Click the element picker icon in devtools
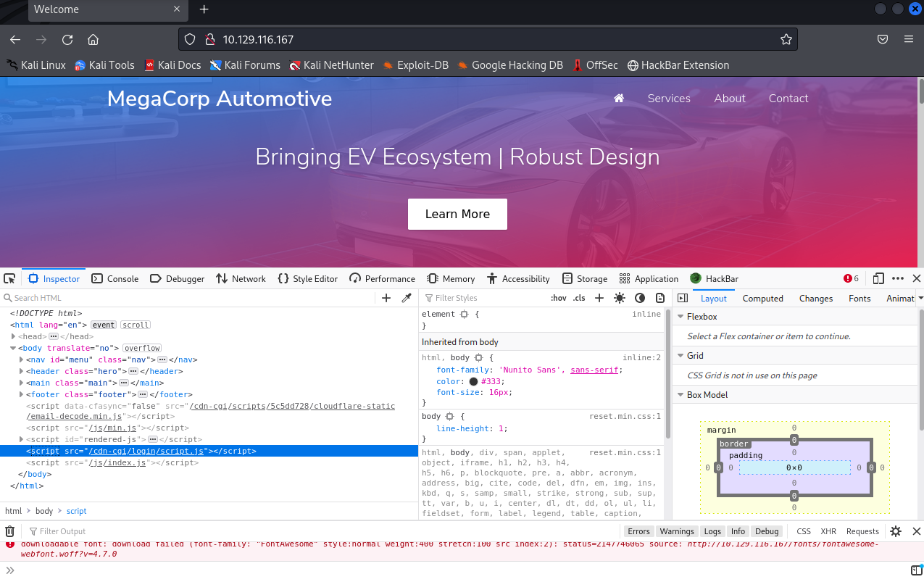The width and height of the screenshot is (924, 582). point(9,278)
